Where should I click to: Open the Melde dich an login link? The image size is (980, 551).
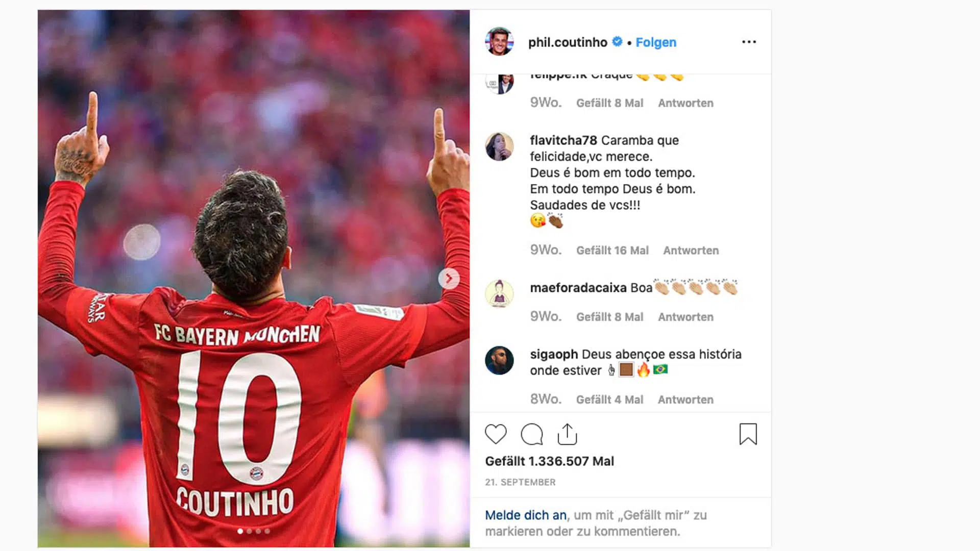point(526,515)
